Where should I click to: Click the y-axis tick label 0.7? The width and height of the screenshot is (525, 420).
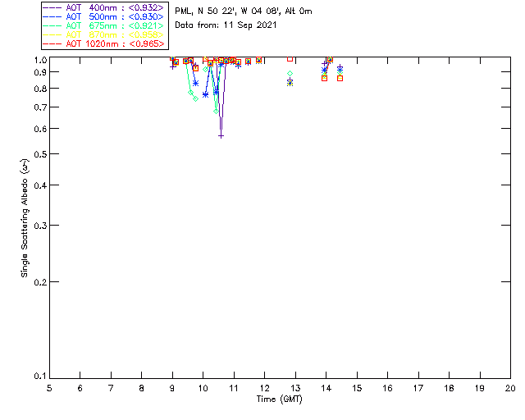[40, 107]
